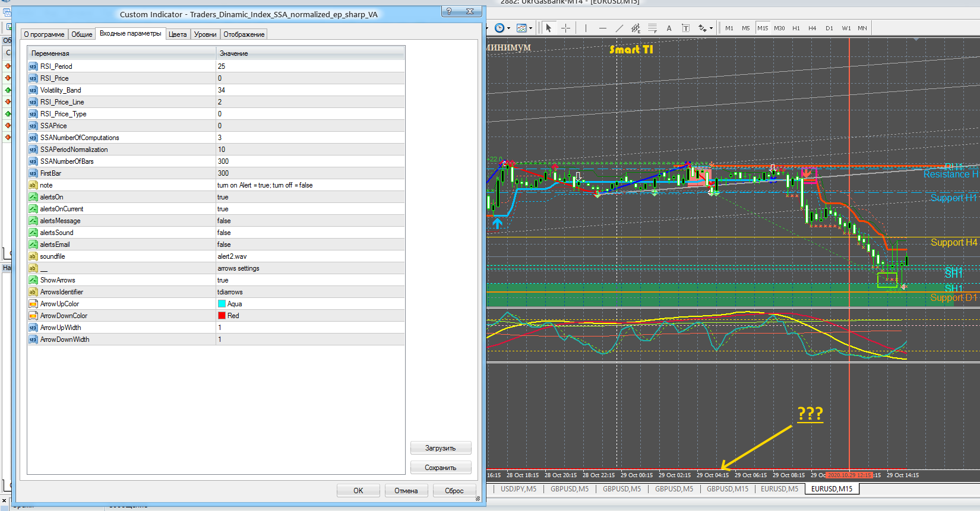Select the cursor arrow tool
The height and width of the screenshot is (511, 980).
(549, 28)
